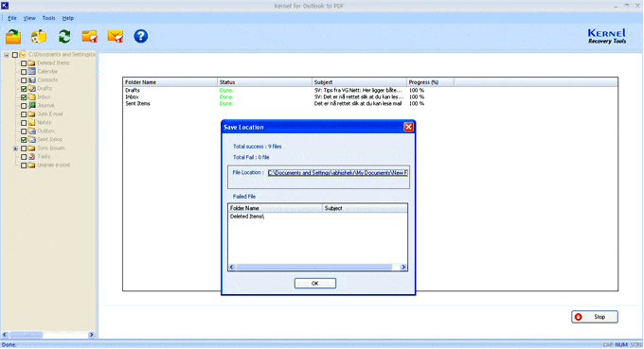Collapse the root Documents and Settings tree node
The height and width of the screenshot is (349, 644).
7,55
